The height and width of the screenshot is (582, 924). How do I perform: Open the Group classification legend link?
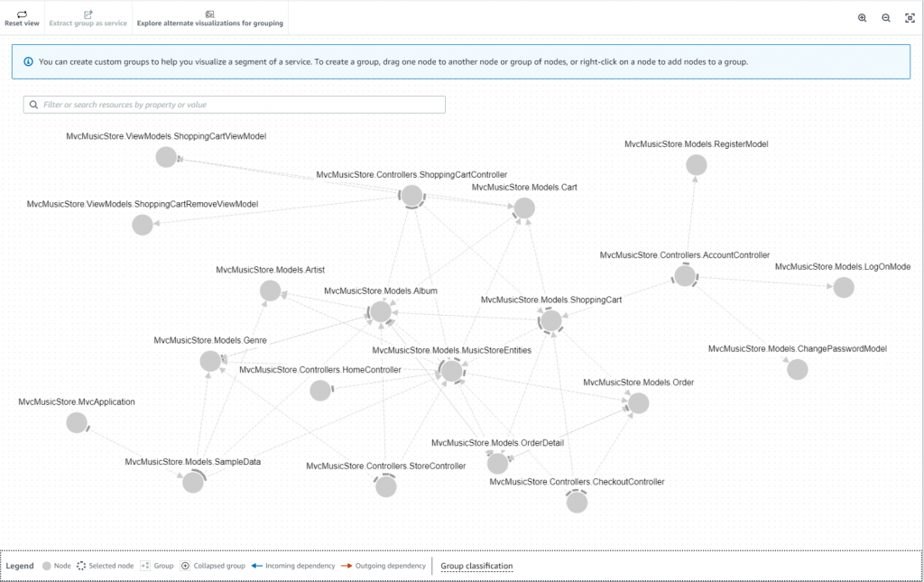coord(476,566)
